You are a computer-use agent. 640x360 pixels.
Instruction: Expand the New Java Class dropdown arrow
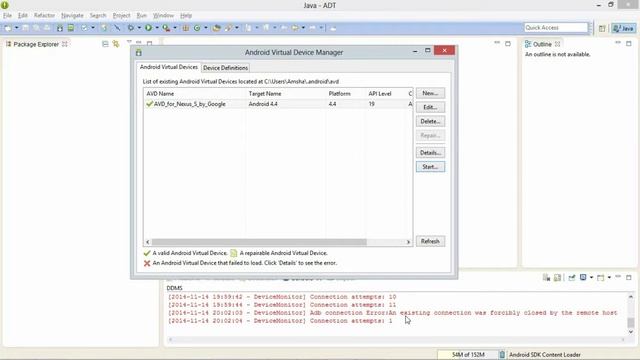206,28
